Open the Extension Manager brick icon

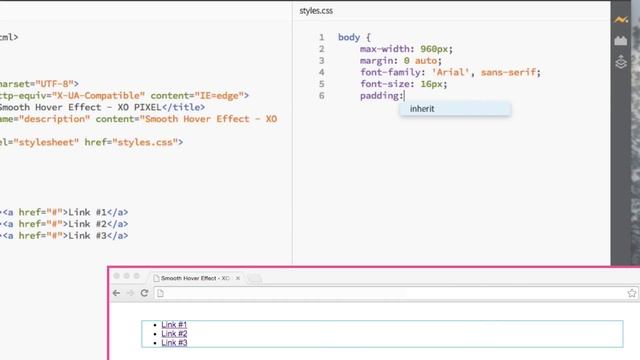[621, 40]
